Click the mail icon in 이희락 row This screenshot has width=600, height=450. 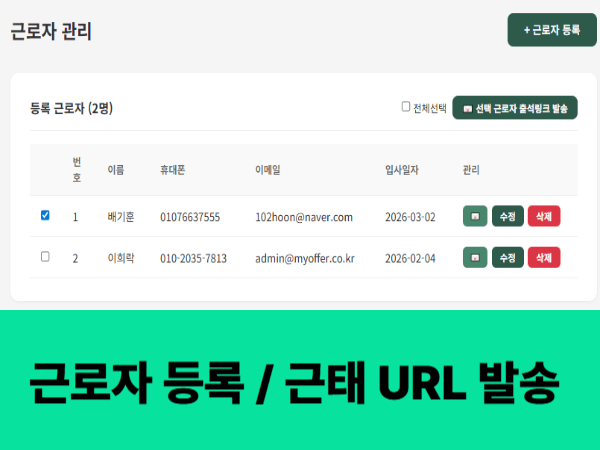coord(475,258)
